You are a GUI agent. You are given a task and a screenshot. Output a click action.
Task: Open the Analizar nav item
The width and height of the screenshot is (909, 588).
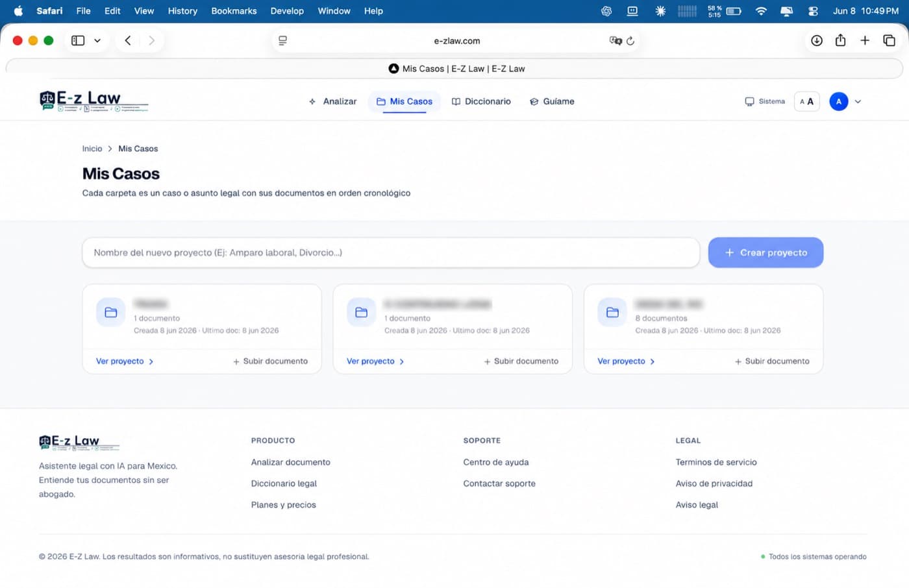point(332,101)
